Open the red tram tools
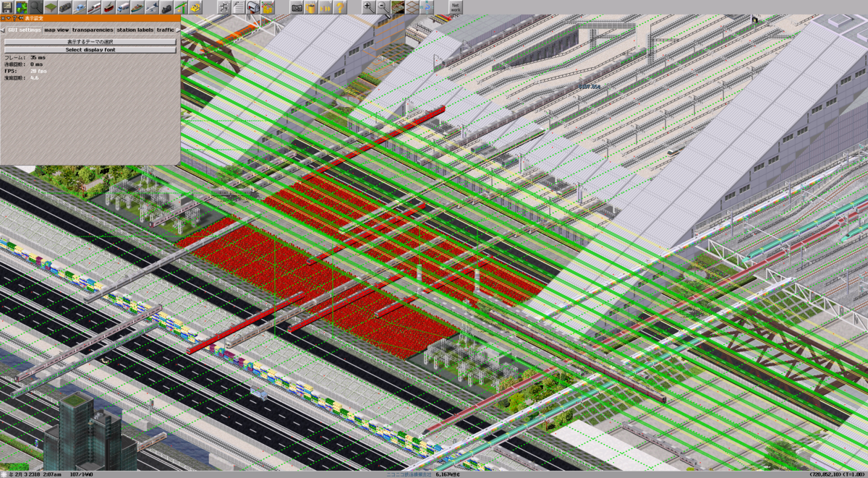Image resolution: width=868 pixels, height=478 pixels. click(109, 7)
